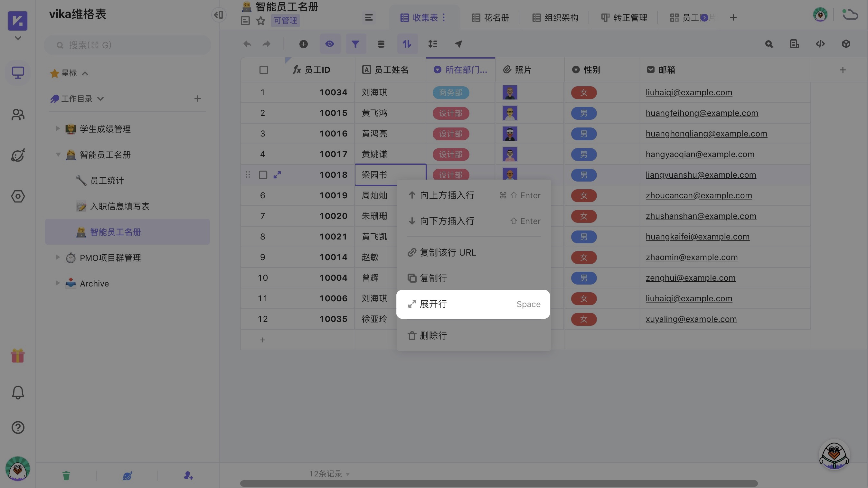Select the checkbox beside record 10034

(x=263, y=92)
